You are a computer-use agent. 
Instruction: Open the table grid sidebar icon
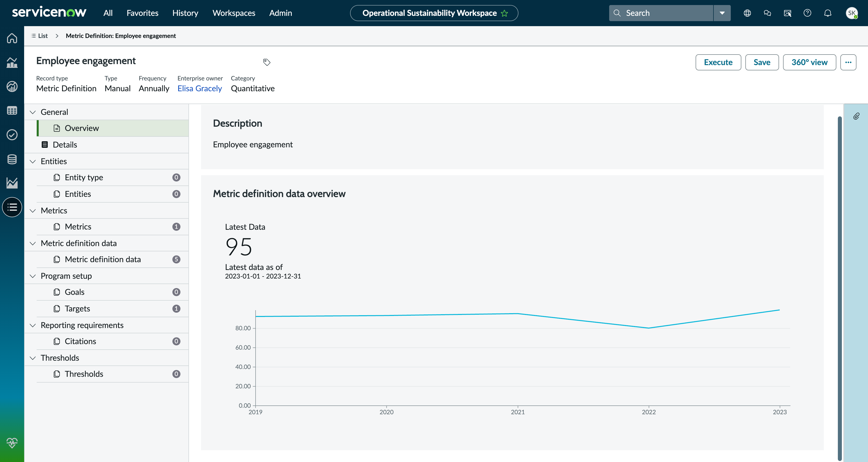(x=12, y=111)
